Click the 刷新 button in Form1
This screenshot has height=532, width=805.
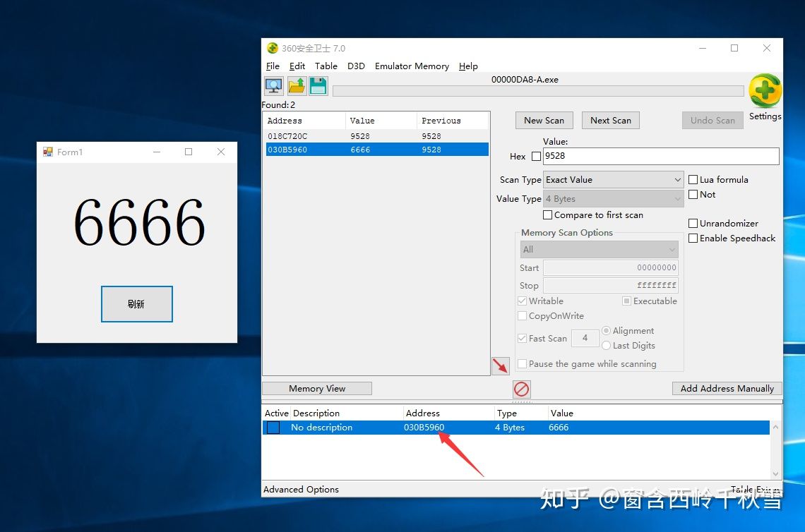coord(136,304)
